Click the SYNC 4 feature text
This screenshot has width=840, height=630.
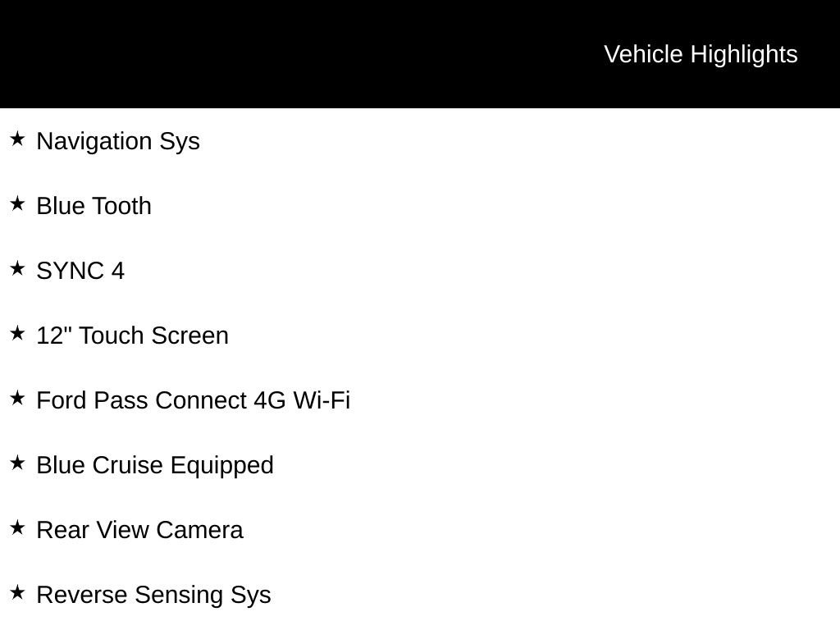(x=80, y=271)
